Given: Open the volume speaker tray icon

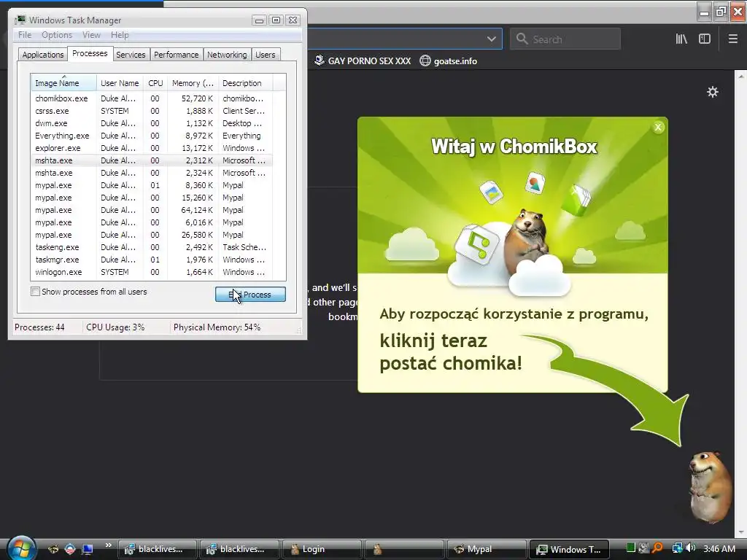Looking at the screenshot, I should coord(690,548).
